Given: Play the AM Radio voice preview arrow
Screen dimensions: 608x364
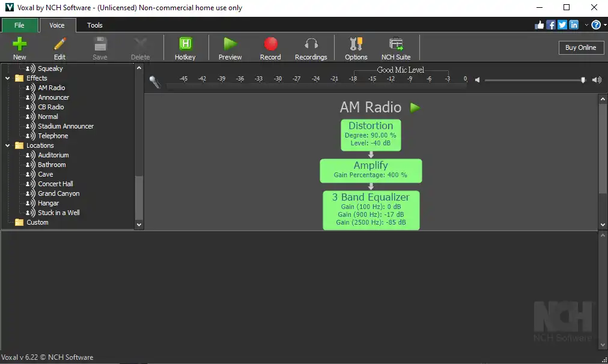Looking at the screenshot, I should click(x=415, y=108).
